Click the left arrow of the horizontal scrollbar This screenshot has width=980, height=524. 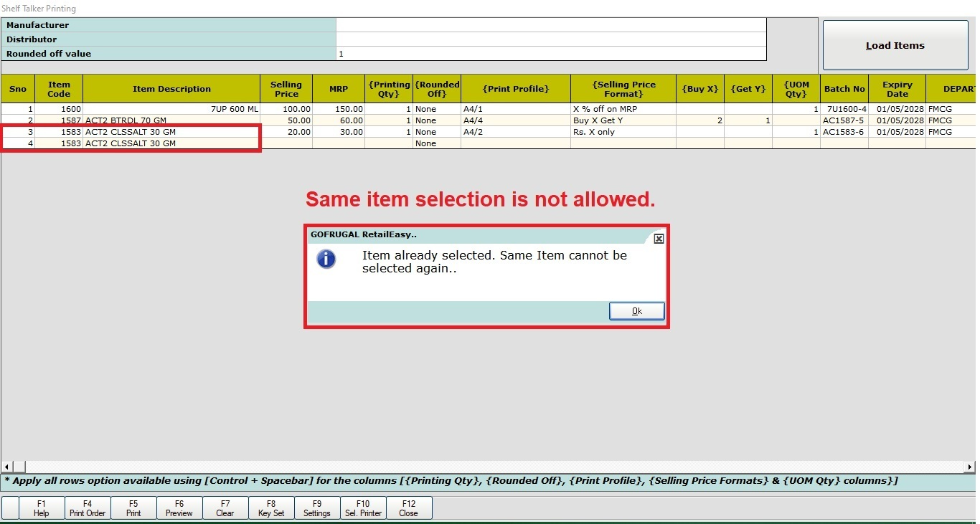(x=8, y=467)
